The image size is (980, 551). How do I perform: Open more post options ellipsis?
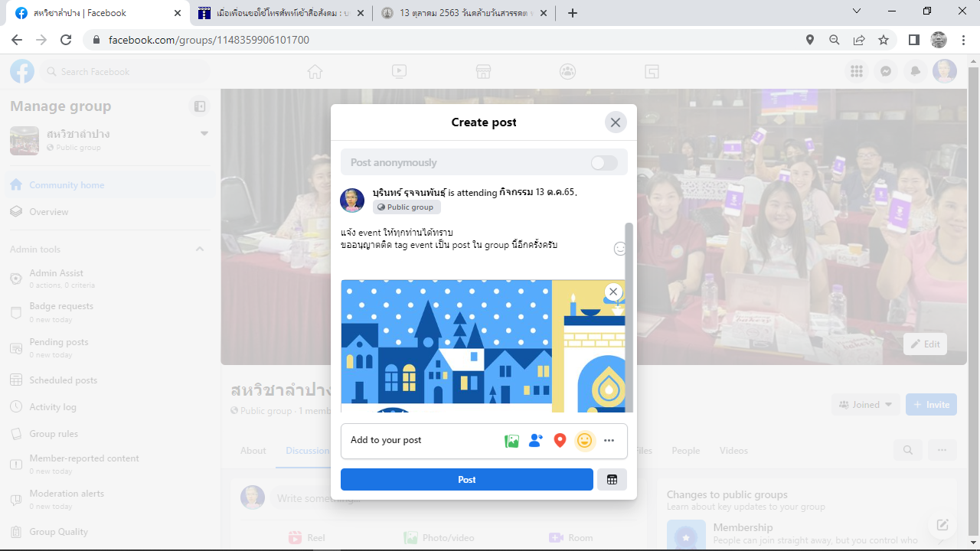pos(609,441)
